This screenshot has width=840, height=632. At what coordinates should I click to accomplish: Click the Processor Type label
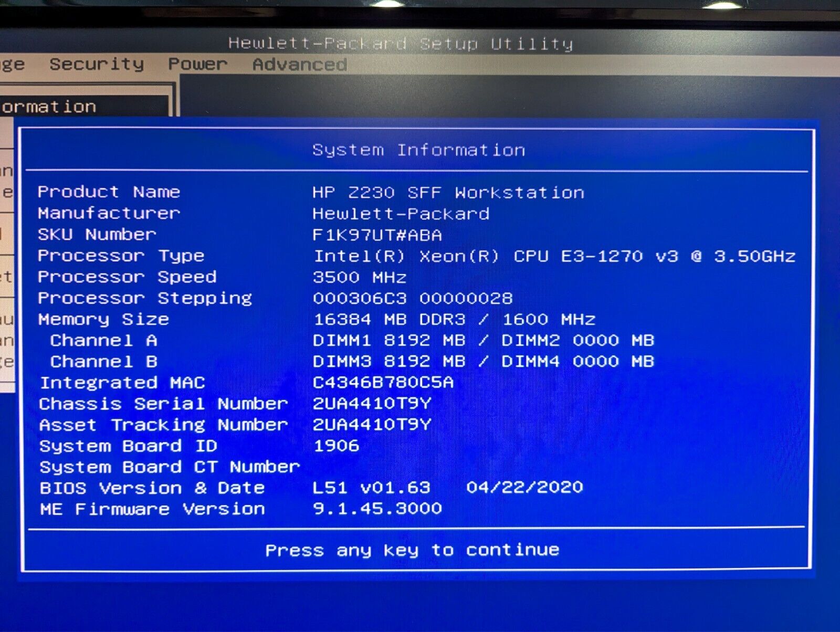coord(121,256)
